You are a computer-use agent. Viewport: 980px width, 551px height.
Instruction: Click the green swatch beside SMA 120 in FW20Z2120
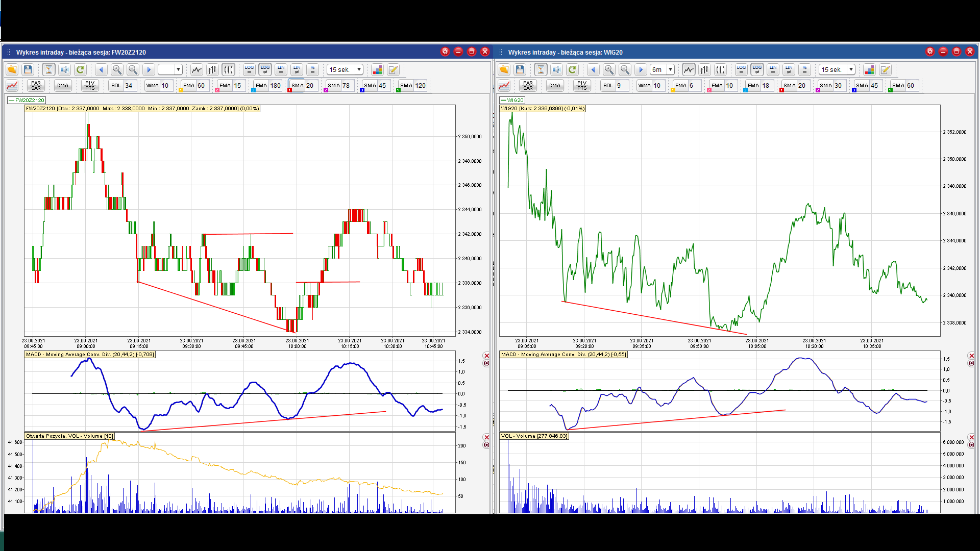coord(398,90)
